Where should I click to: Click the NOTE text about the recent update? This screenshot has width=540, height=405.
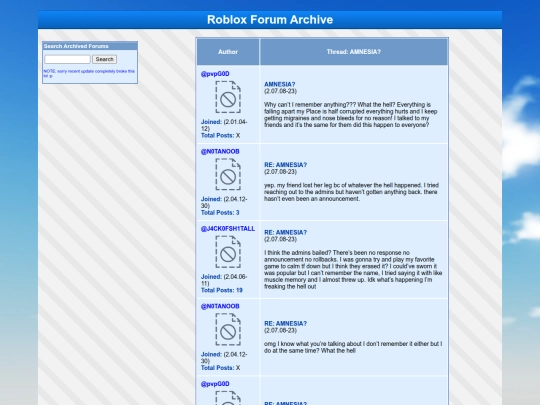point(89,73)
